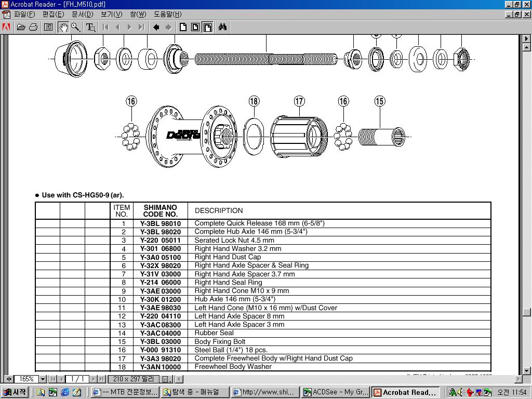Viewport: 532px width, 399px height.
Task: Launch the search folder quick launch icon
Action: [41, 392]
